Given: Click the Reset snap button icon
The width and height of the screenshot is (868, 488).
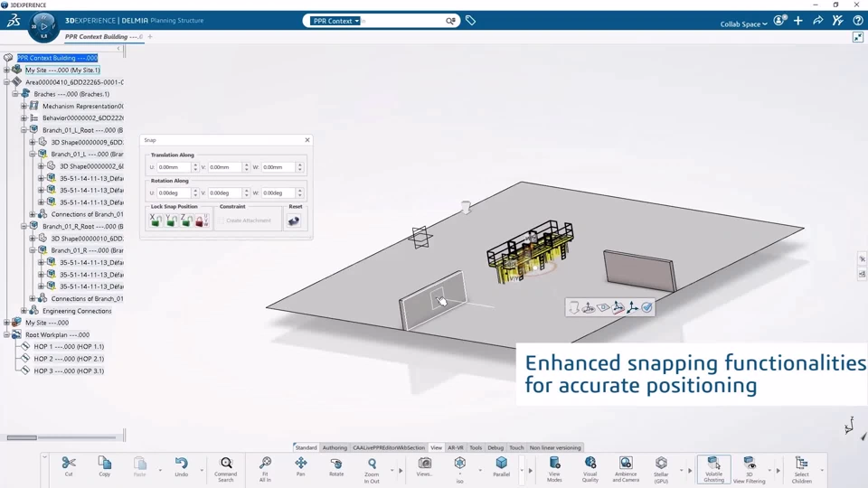Looking at the screenshot, I should (x=293, y=221).
